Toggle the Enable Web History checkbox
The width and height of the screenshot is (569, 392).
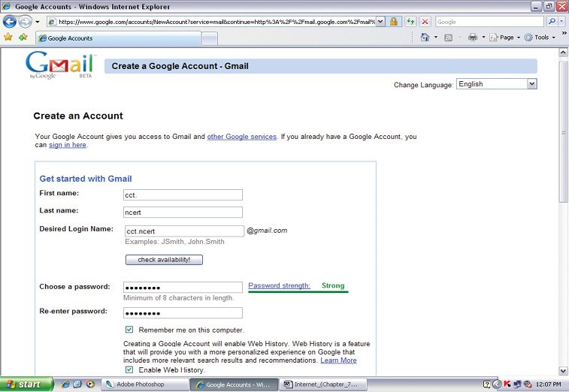pos(129,369)
